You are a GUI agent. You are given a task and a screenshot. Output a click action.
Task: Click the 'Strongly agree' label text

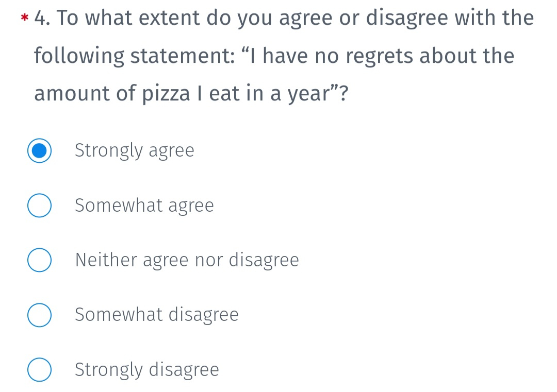point(135,151)
